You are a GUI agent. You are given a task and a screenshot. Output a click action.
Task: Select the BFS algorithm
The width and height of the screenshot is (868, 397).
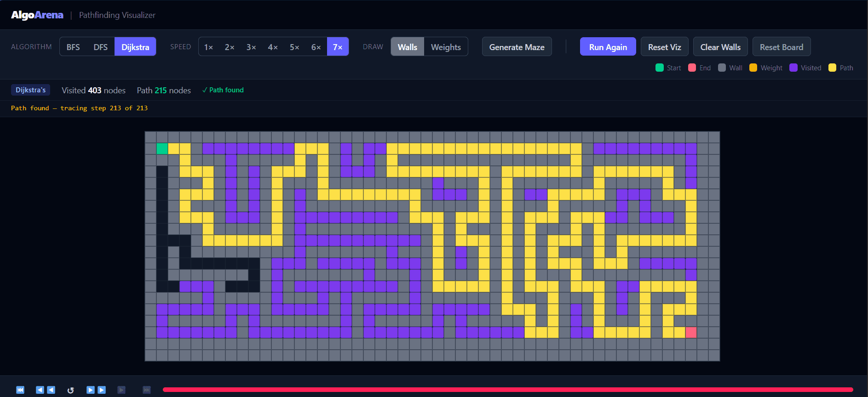(x=73, y=47)
